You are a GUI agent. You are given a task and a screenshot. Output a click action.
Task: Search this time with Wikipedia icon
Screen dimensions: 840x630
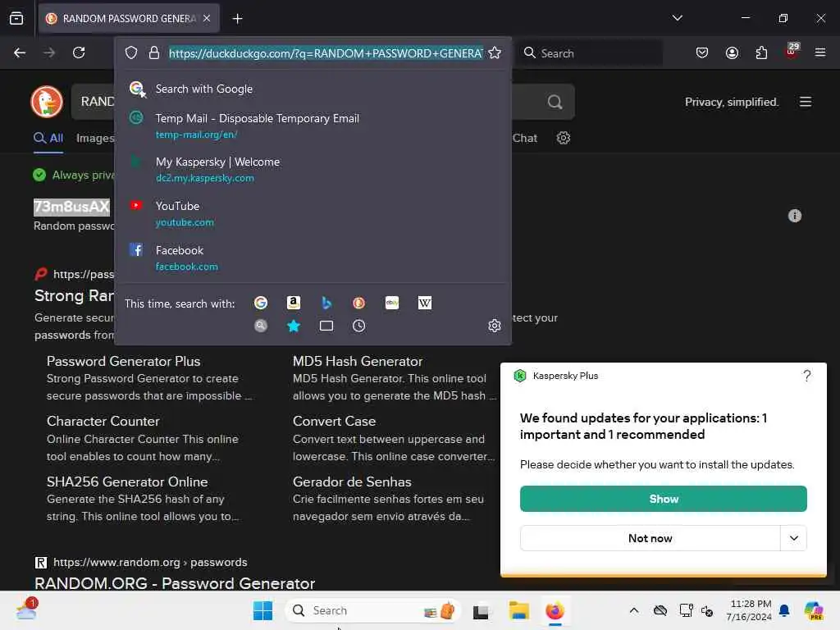pyautogui.click(x=425, y=304)
